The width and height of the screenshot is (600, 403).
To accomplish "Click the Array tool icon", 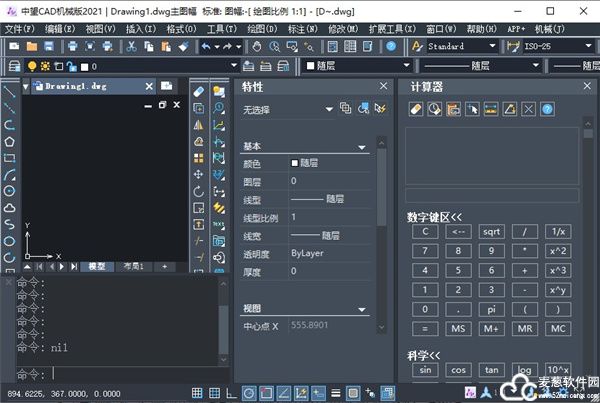I will 199,158.
